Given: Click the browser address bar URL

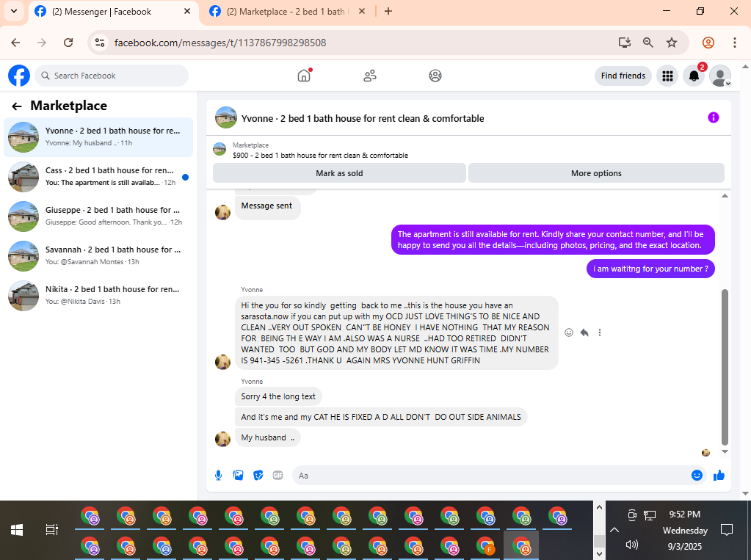Looking at the screenshot, I should [x=220, y=43].
